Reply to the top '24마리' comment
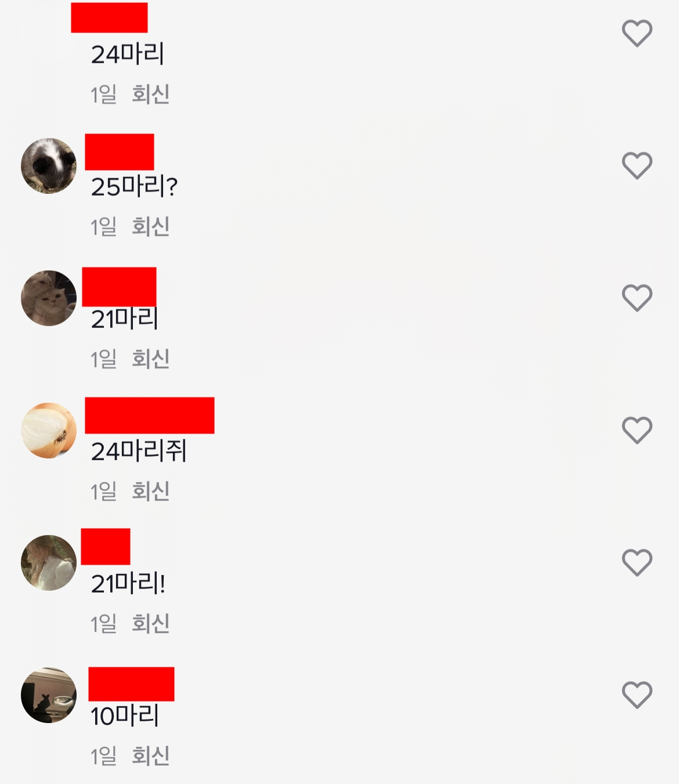The width and height of the screenshot is (679, 784). (x=150, y=94)
